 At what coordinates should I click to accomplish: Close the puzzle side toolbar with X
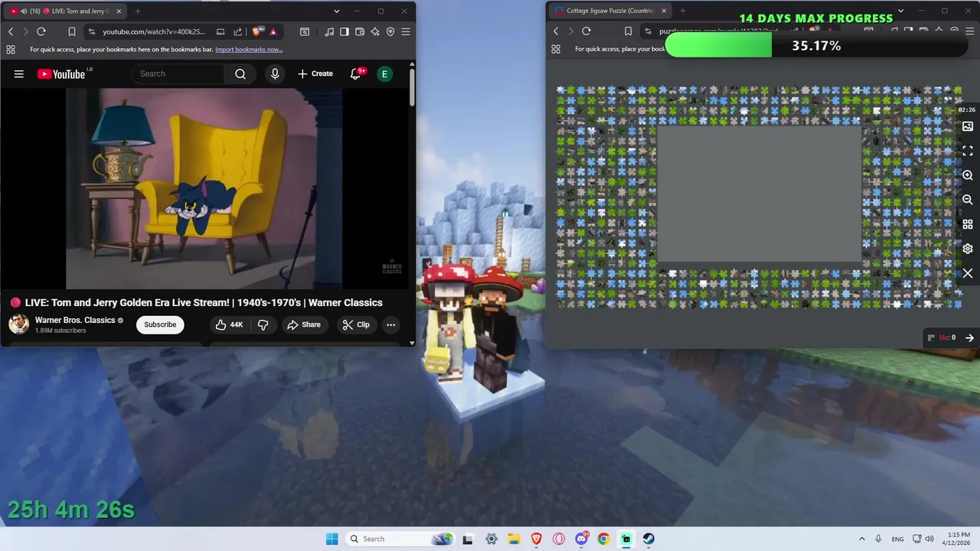coord(968,273)
